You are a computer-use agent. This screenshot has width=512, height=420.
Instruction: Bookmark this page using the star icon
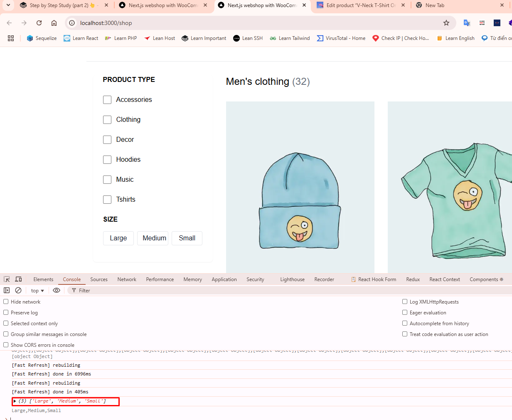click(x=446, y=23)
